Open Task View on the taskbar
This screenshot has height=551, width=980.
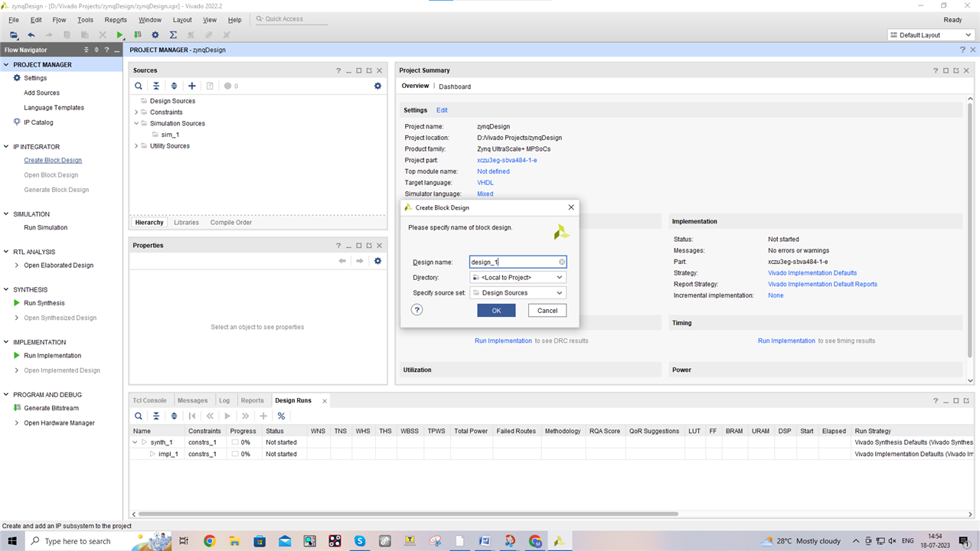[x=184, y=541]
